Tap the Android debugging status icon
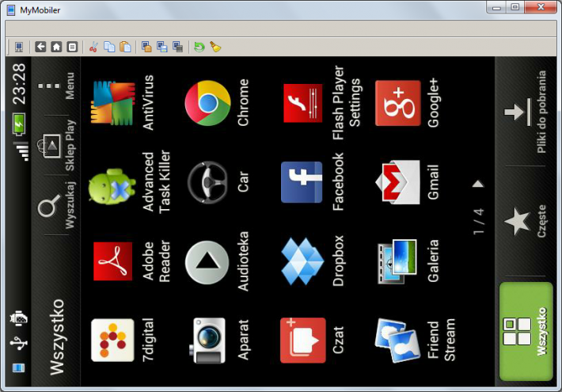 (x=19, y=318)
